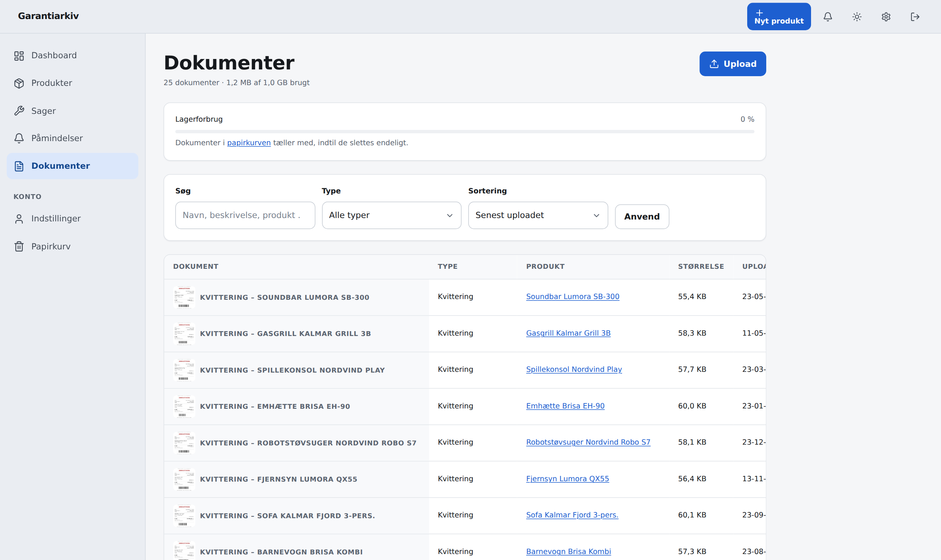Follow the papirkurven link
The height and width of the screenshot is (560, 941).
tap(249, 143)
